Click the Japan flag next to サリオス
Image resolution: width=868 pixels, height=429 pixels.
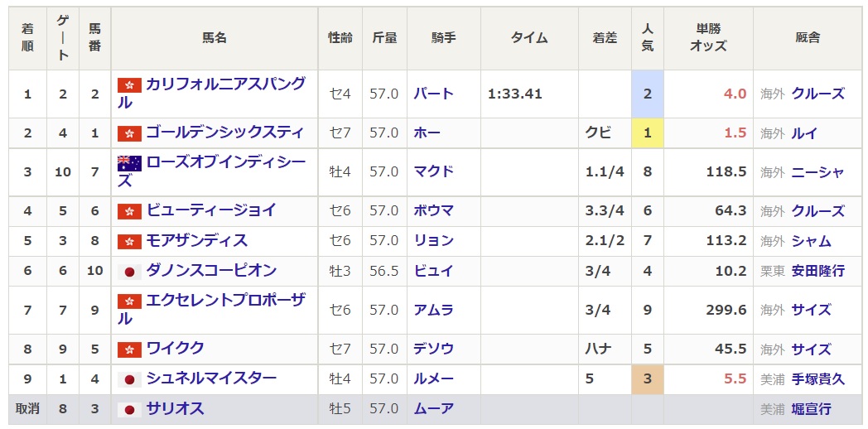[129, 409]
